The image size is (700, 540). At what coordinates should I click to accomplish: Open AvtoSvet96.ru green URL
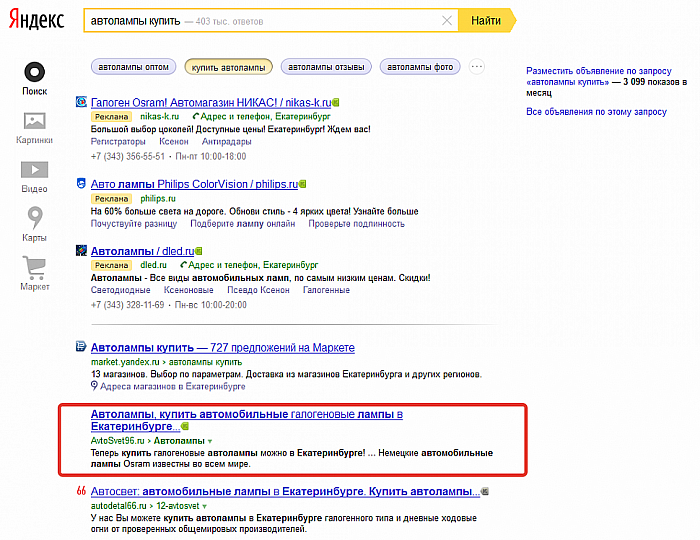pos(117,441)
